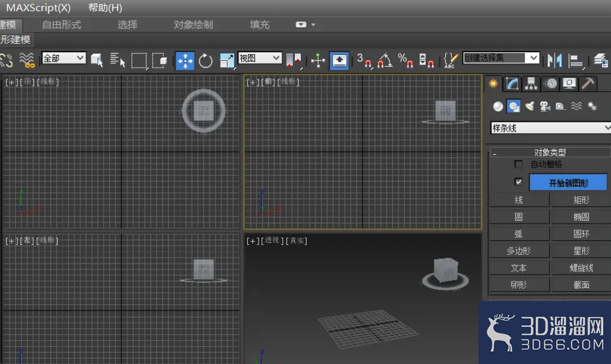The height and width of the screenshot is (364, 611).
Task: Switch to the Utilities hammer tab
Action: pos(588,83)
